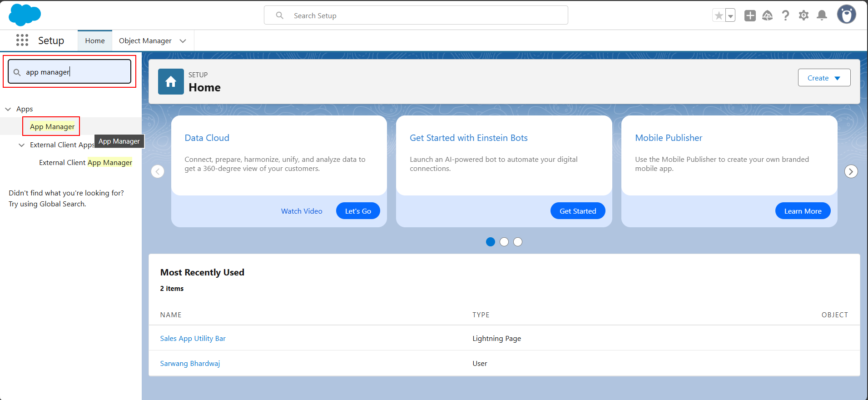Click the Get Started button
868x400 pixels.
(578, 211)
